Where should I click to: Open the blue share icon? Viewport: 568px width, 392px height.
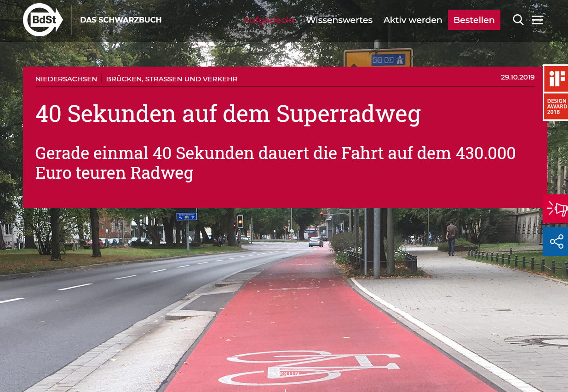tap(556, 241)
